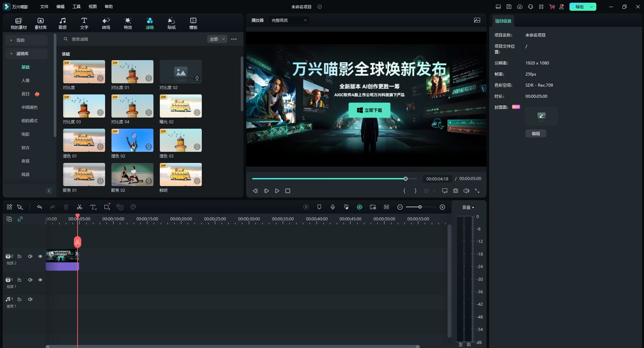Select the image clip on video track 2

point(62,260)
